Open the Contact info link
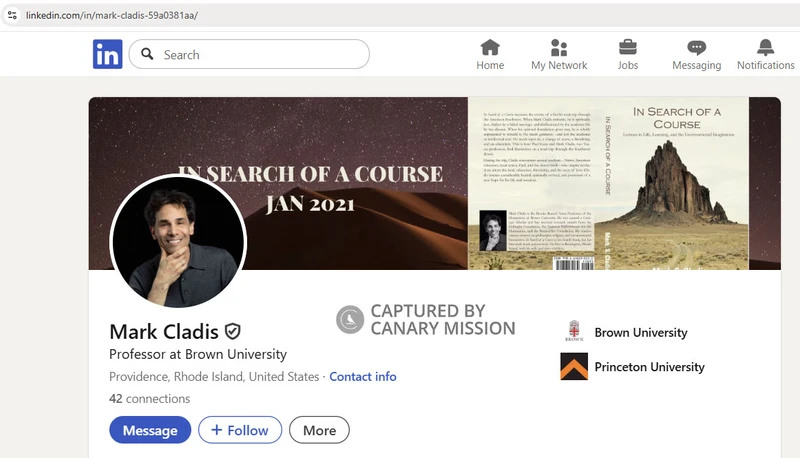 (x=363, y=376)
